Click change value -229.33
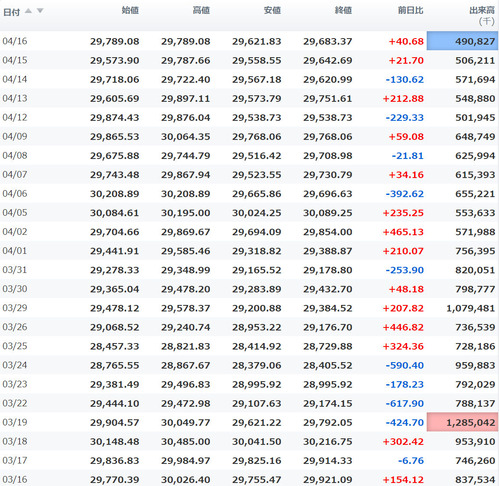Viewport: 499px width, 486px height. [404, 118]
